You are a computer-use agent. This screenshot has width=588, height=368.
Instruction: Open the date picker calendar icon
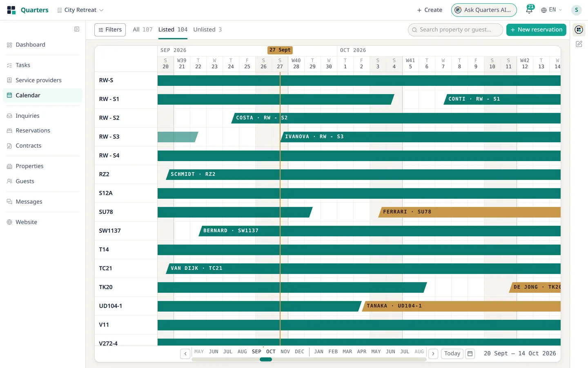pos(470,354)
